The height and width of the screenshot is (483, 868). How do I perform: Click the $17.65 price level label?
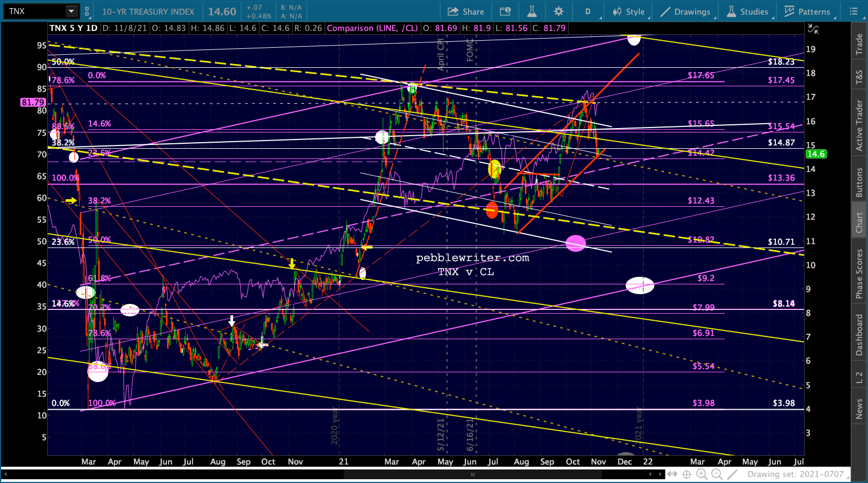point(701,75)
